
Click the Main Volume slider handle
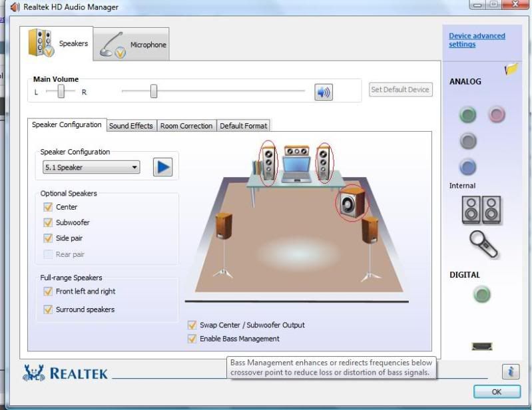(154, 91)
